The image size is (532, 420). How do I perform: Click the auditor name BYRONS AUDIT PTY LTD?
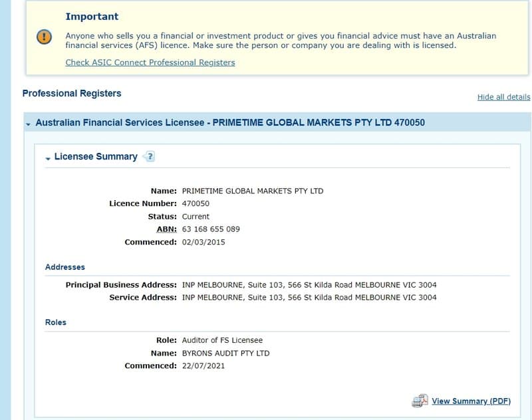225,354
